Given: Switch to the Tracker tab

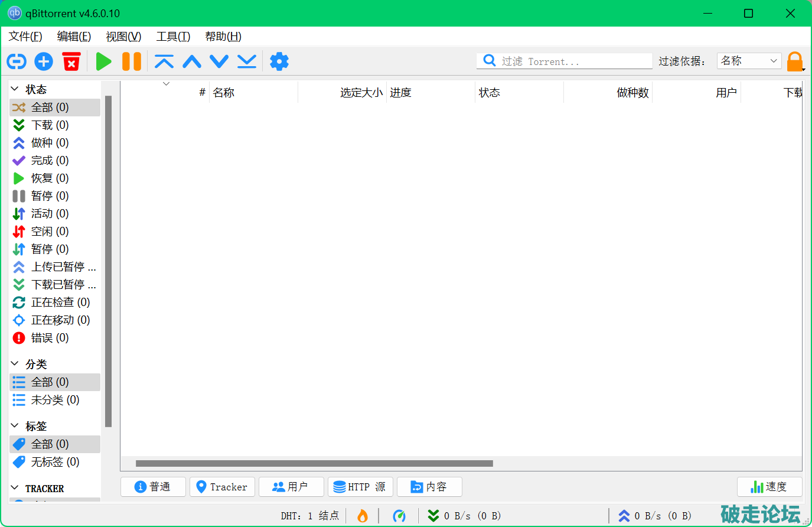Looking at the screenshot, I should point(222,487).
